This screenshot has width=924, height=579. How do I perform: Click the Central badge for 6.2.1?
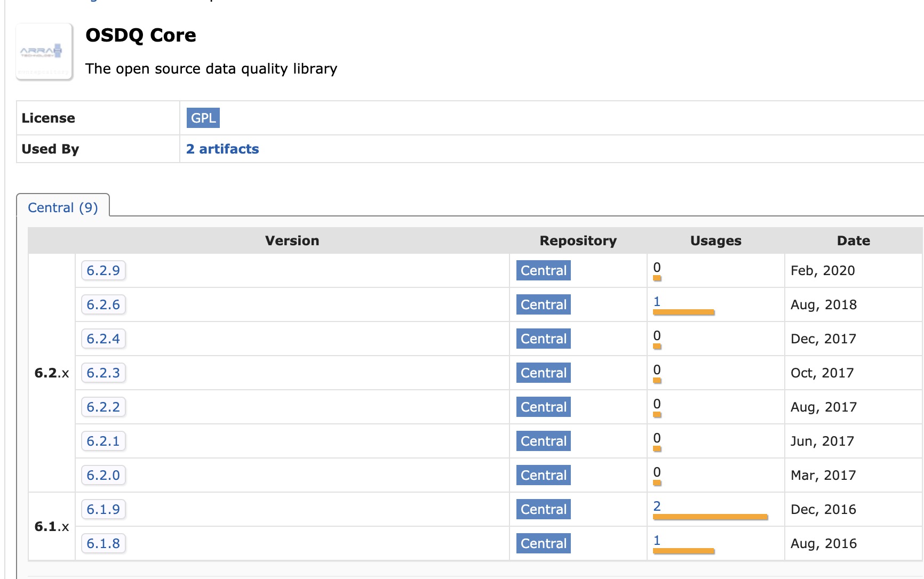(544, 441)
